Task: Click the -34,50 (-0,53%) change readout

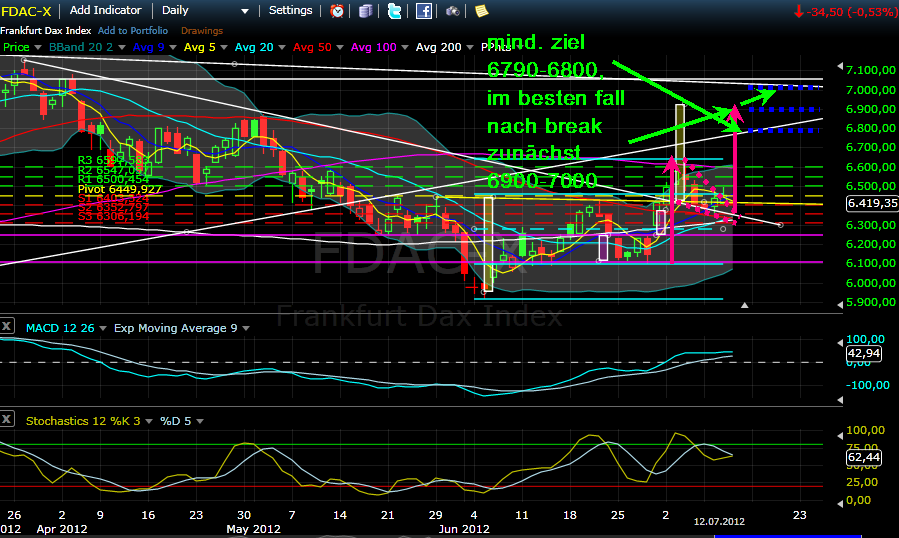Action: (x=846, y=11)
